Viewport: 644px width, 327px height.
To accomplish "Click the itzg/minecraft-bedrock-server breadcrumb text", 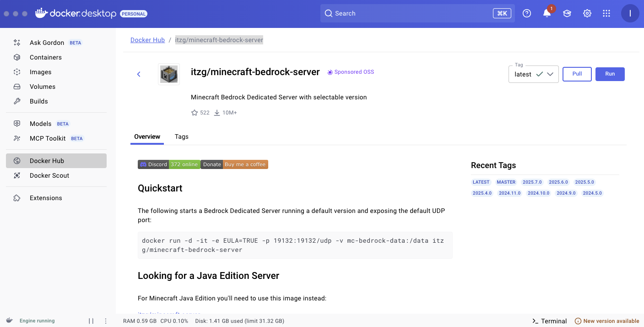I will (219, 40).
